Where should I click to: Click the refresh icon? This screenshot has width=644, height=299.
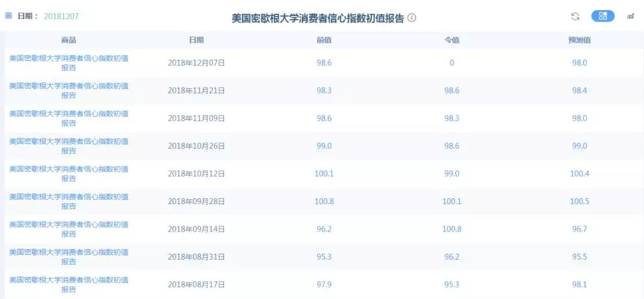[575, 17]
